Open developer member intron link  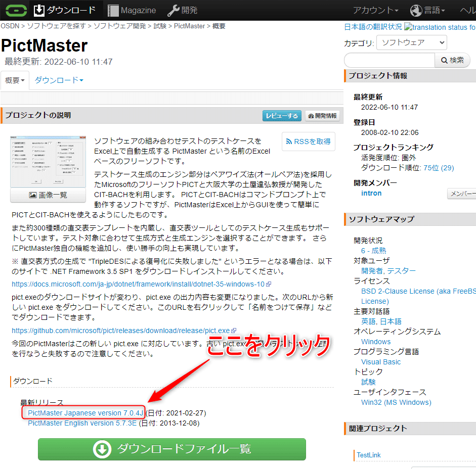point(371,193)
